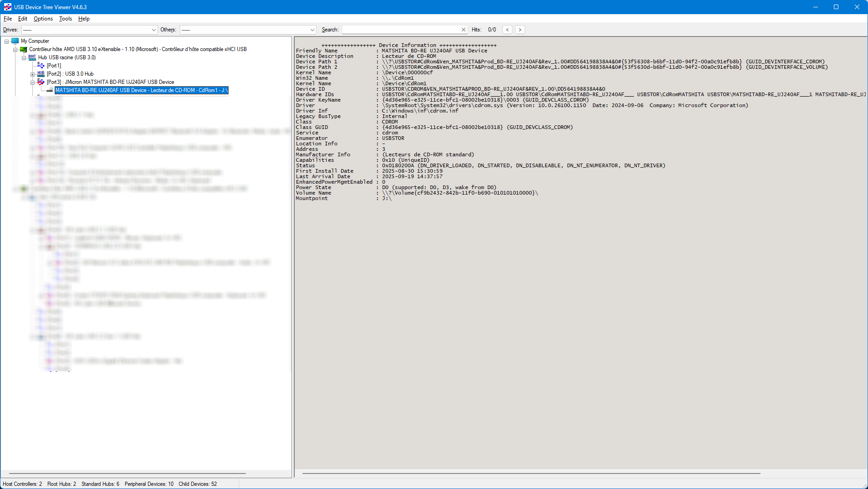Screen dimensions: 868x489
Task: Collapse the Port3 JMicron device node
Action: click(32, 82)
